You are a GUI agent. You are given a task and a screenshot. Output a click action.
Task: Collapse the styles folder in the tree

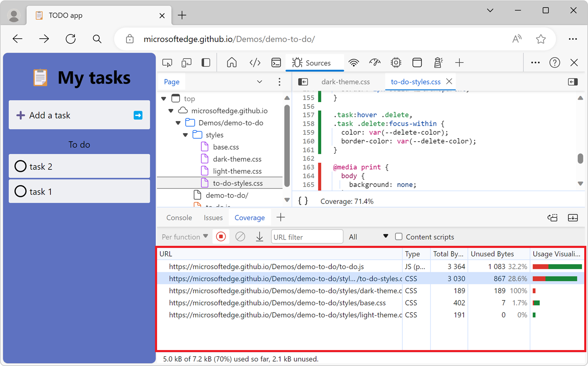coord(185,134)
